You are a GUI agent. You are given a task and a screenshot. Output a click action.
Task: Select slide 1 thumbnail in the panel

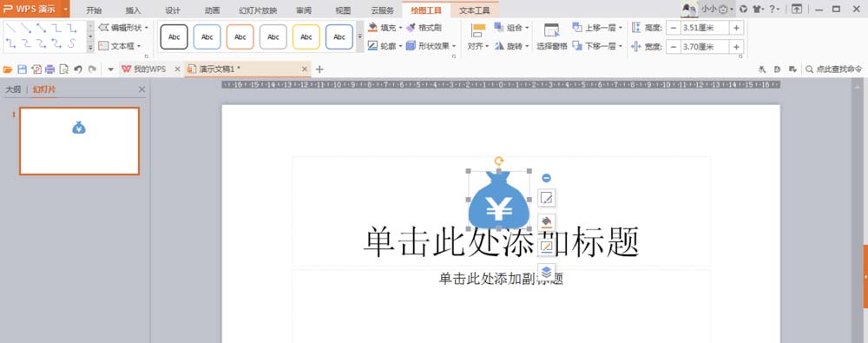pyautogui.click(x=79, y=141)
